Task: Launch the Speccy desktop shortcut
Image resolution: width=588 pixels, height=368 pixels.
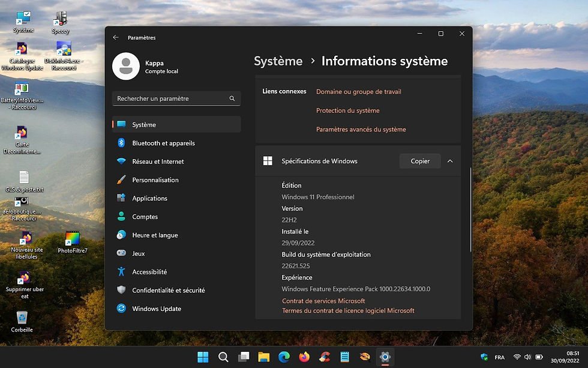Action: tap(61, 22)
